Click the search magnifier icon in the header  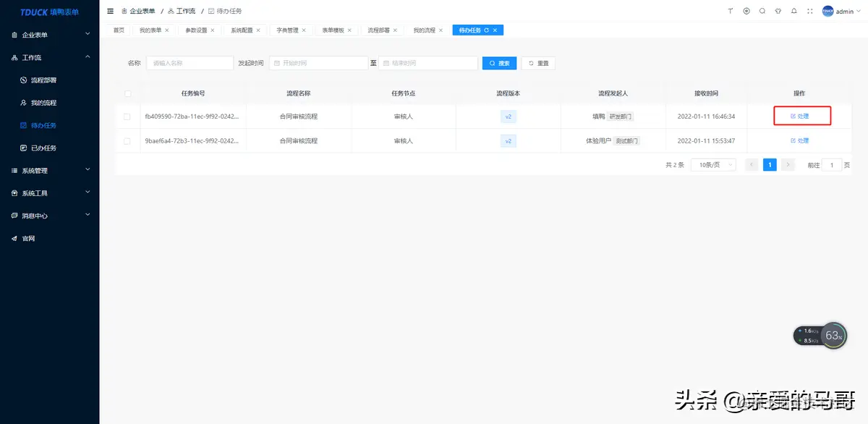[x=762, y=11]
